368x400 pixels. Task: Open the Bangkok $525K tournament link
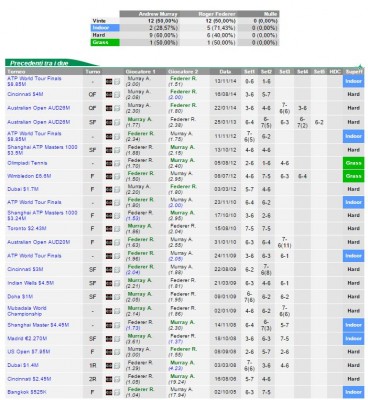coord(27,392)
